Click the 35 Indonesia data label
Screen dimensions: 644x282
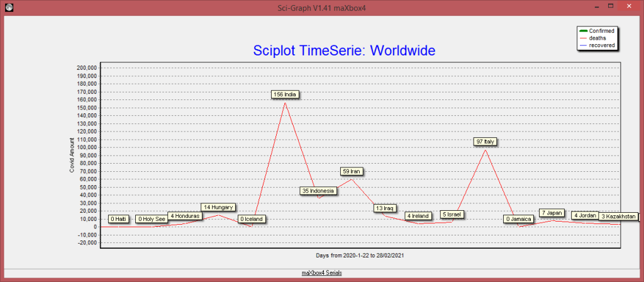point(319,191)
